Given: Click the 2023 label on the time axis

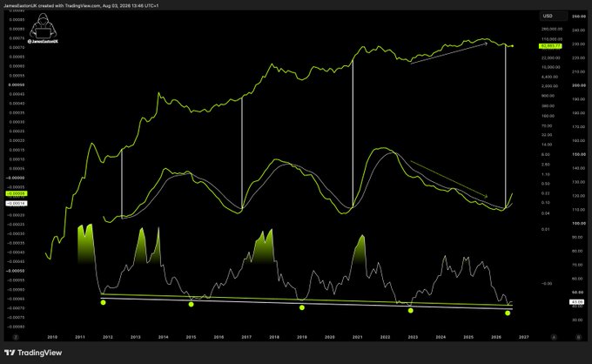Looking at the screenshot, I should tap(413, 337).
